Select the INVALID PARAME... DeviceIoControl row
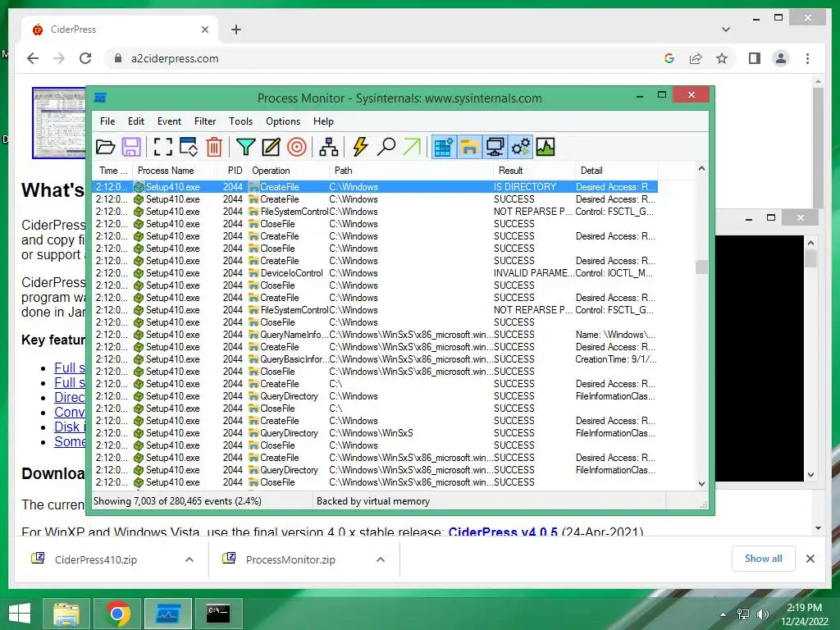The width and height of the screenshot is (840, 630). [x=375, y=273]
